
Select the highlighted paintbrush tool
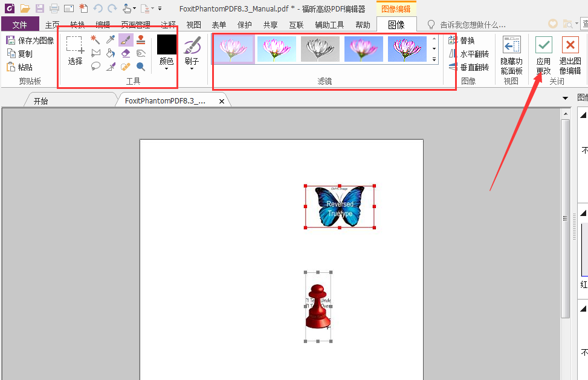[x=126, y=40]
